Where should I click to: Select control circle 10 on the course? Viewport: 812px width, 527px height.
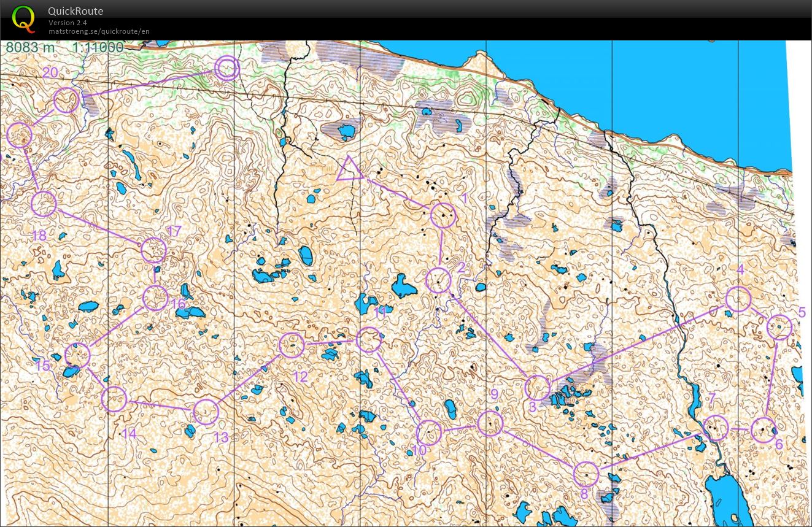tap(428, 433)
